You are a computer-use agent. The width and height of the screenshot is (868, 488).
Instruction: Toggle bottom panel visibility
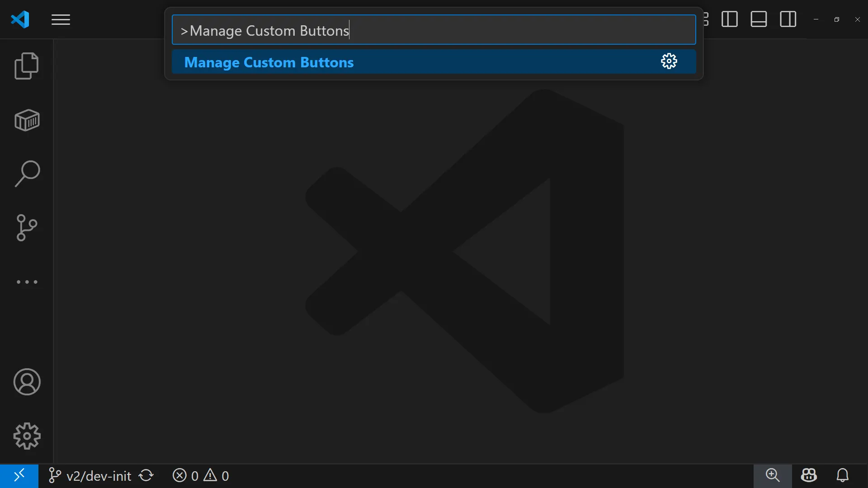759,19
